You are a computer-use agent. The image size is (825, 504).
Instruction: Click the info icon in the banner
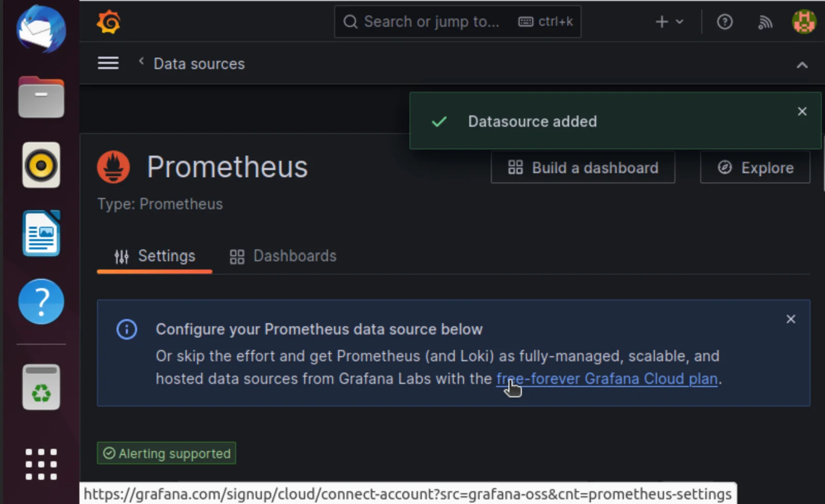(x=127, y=329)
